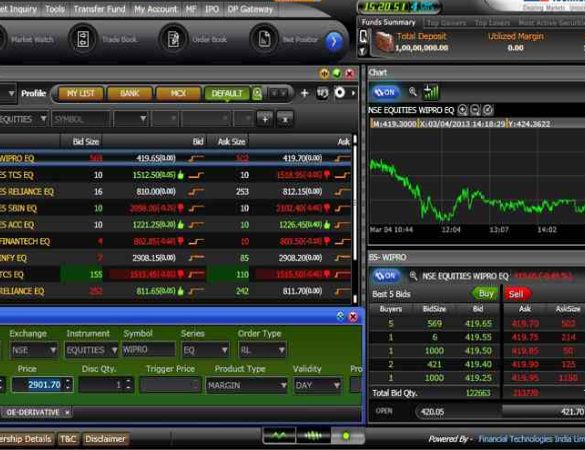Click the green refresh icon of market watch

pos(337,74)
